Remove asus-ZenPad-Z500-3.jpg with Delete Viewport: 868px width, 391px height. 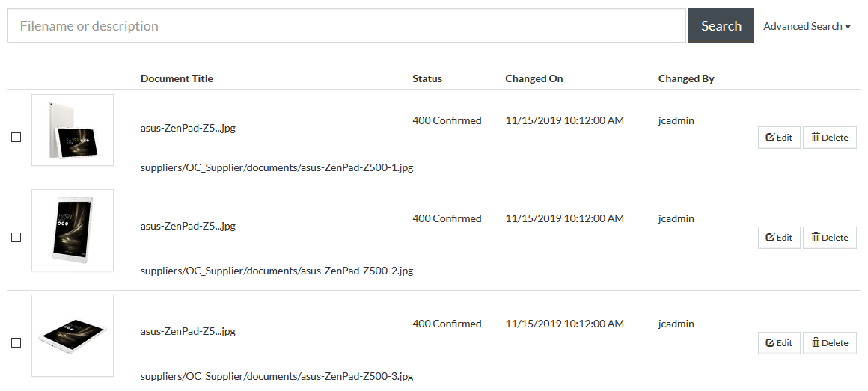pos(829,343)
